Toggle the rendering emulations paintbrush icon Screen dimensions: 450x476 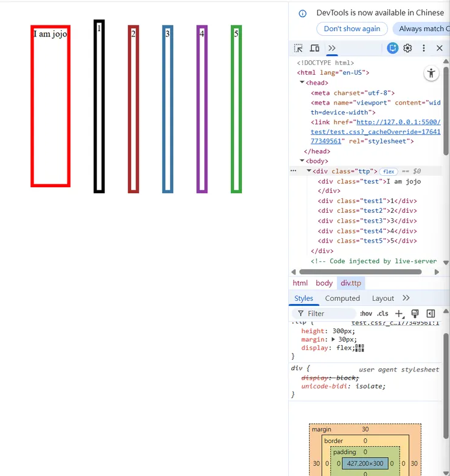coord(415,314)
